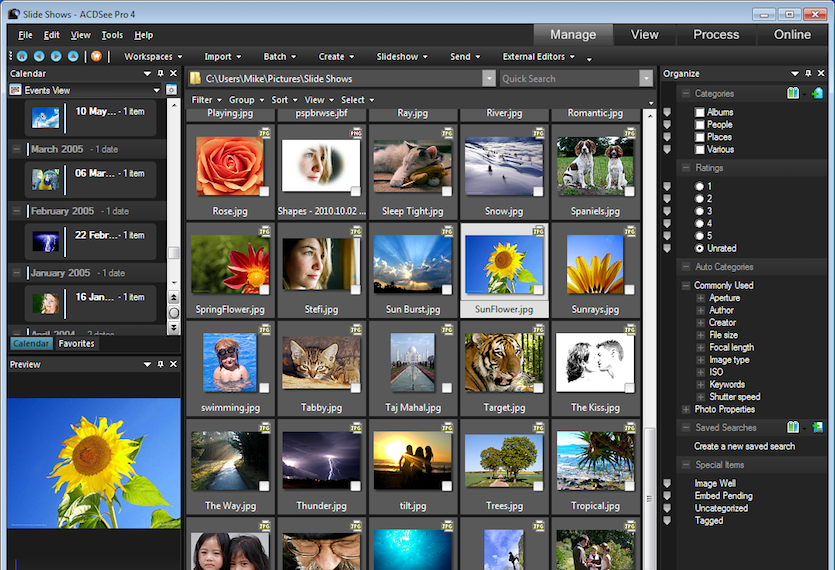Click the Create toolbar button

[336, 56]
